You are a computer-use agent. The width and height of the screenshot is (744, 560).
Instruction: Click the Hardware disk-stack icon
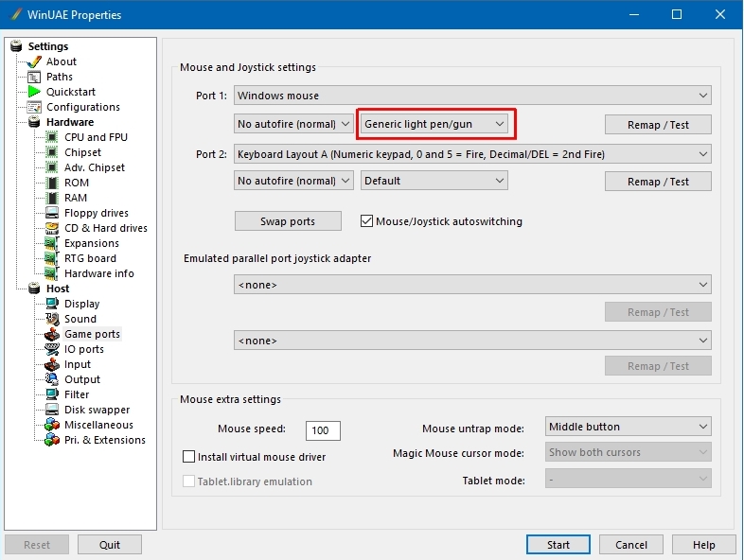(x=34, y=122)
